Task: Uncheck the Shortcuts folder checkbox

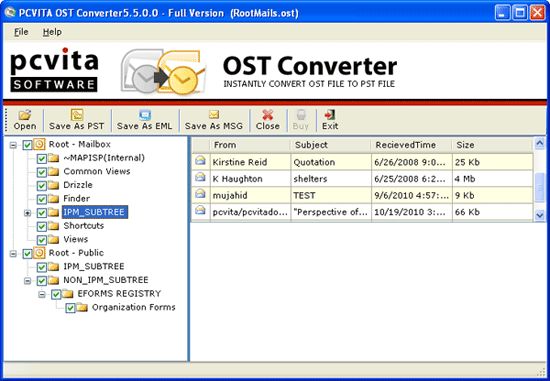Action: [x=42, y=226]
